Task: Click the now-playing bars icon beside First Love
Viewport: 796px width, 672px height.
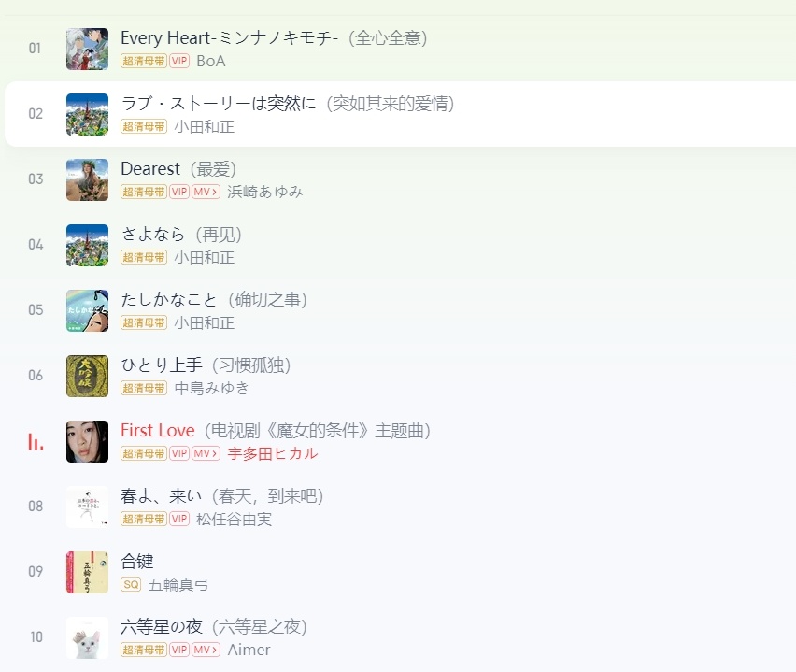Action: 36,442
